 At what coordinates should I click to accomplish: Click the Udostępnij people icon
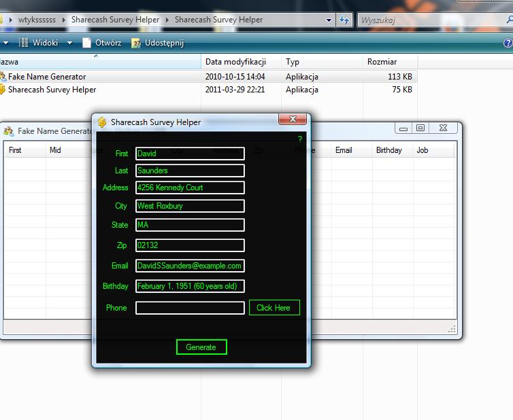point(136,43)
